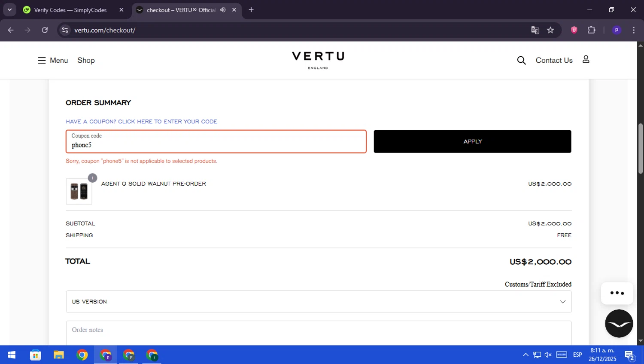Click the muted volume tray icon

pyautogui.click(x=548, y=355)
